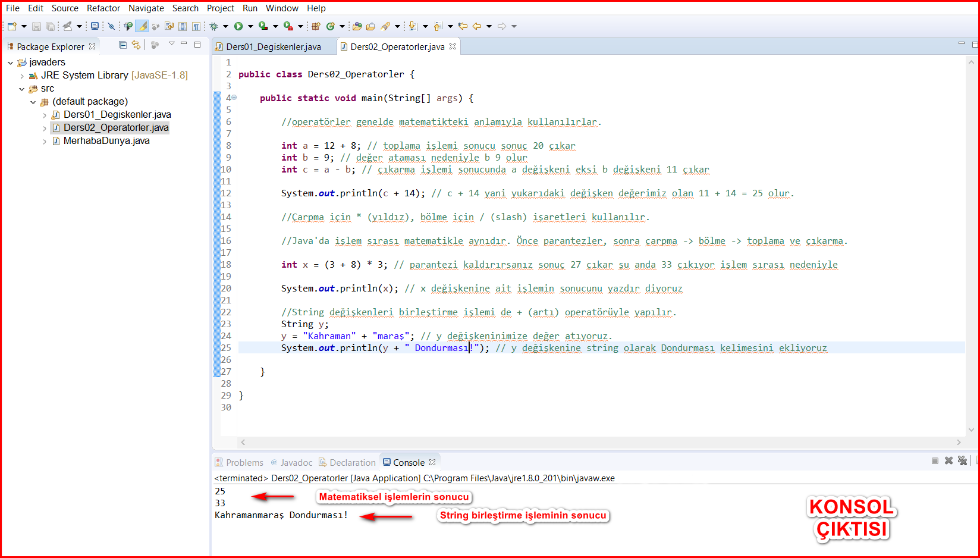Collapse the (default package) node

click(x=33, y=102)
